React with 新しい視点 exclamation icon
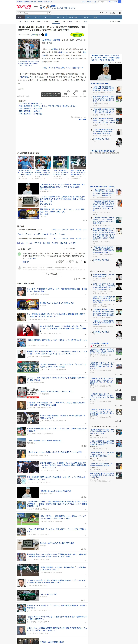Screen dimensions: 138x644 click(83, 94)
